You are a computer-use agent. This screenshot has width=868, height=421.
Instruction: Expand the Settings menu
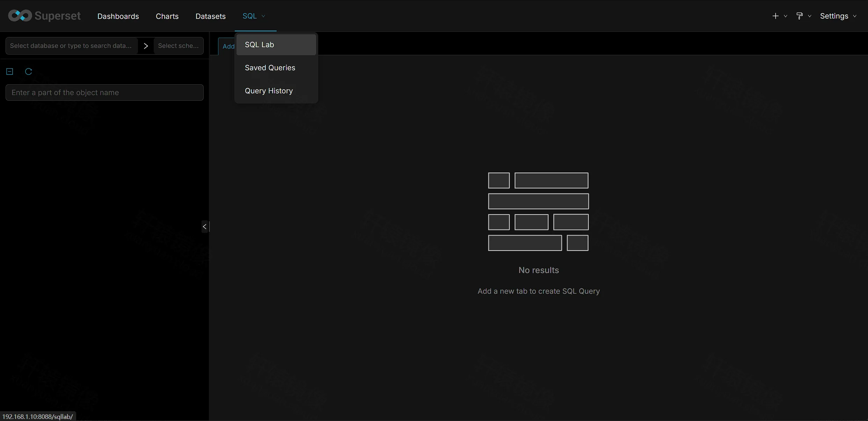pyautogui.click(x=838, y=16)
